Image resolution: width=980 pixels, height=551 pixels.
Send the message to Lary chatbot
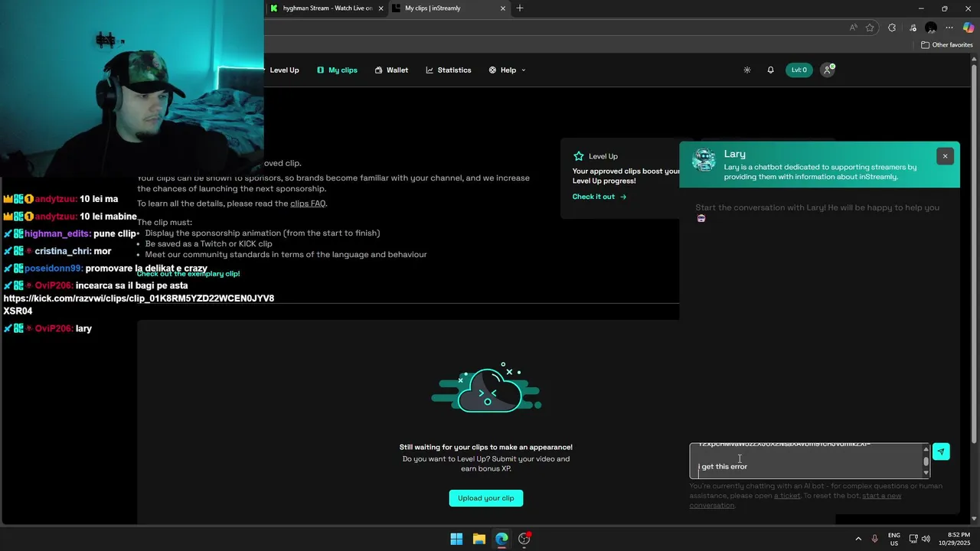[941, 452]
